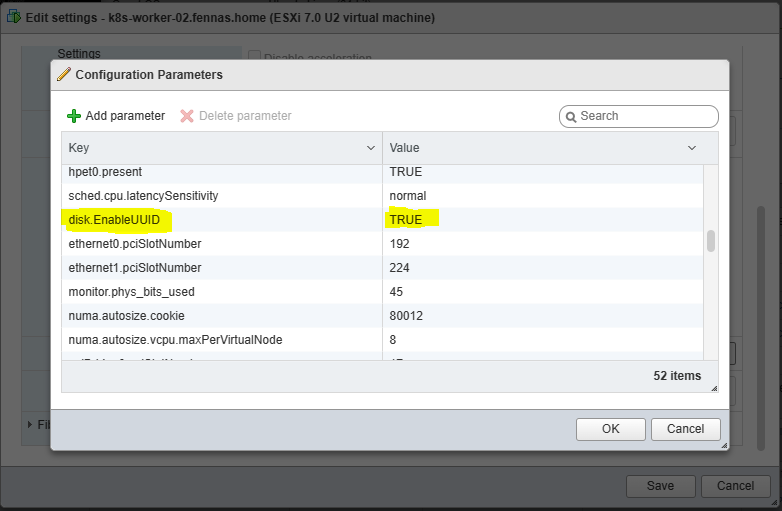782x511 pixels.
Task: Click OK in Configuration Parameters dialog
Action: pyautogui.click(x=610, y=429)
